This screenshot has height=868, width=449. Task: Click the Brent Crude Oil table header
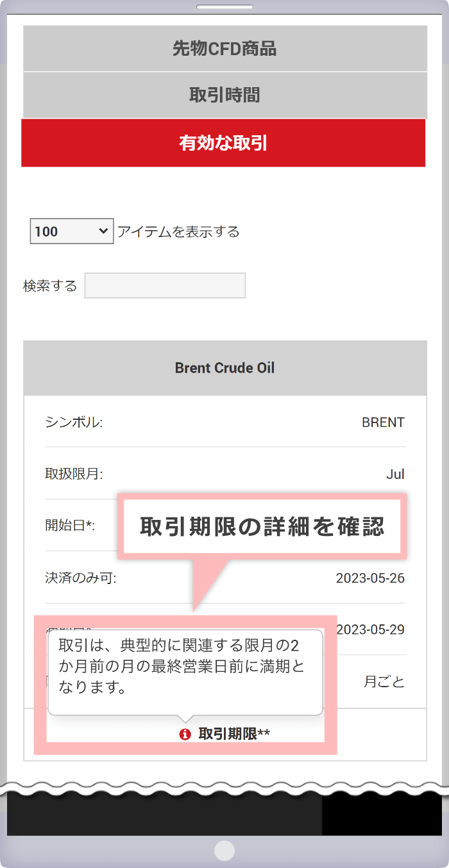[x=224, y=368]
